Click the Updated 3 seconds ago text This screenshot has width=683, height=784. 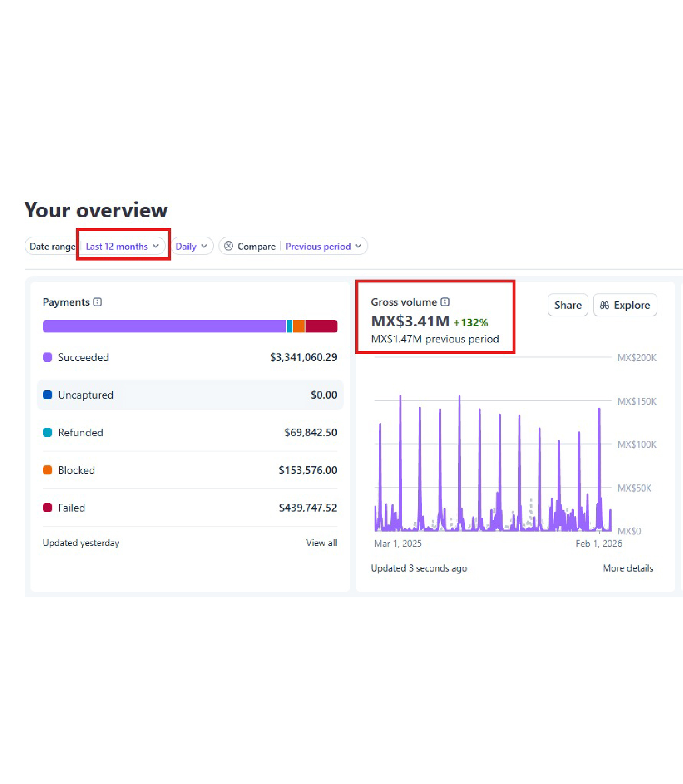tap(419, 568)
